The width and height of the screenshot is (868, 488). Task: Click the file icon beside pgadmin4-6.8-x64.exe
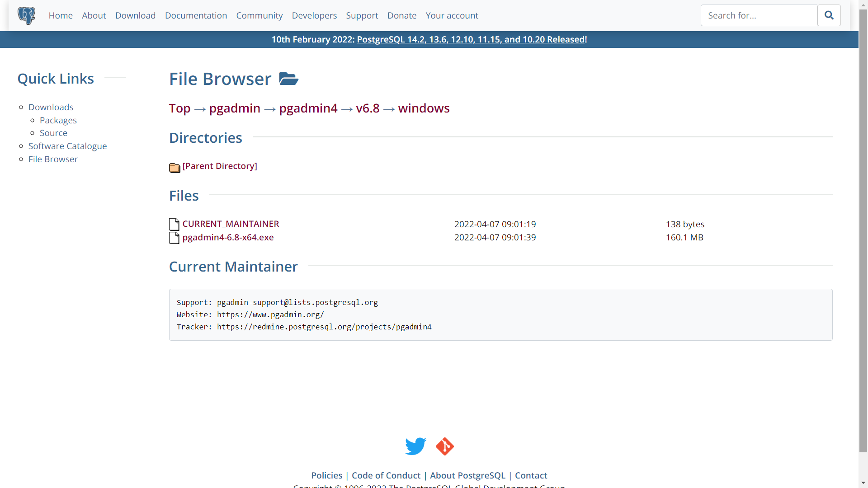pyautogui.click(x=174, y=238)
